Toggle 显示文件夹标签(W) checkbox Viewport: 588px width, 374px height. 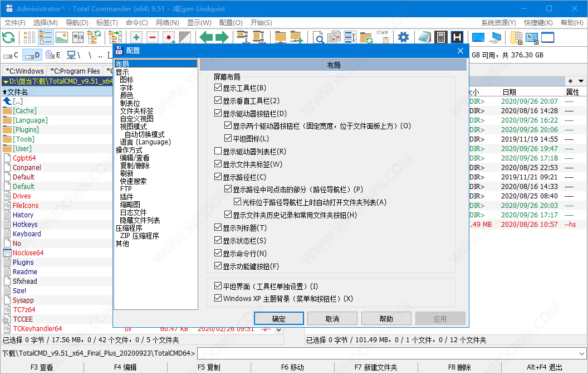(x=218, y=164)
